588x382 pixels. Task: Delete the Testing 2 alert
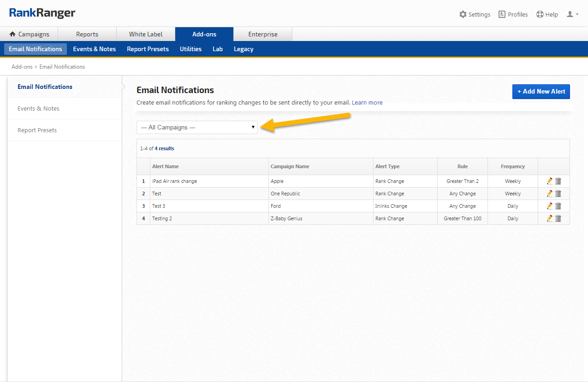[558, 218]
